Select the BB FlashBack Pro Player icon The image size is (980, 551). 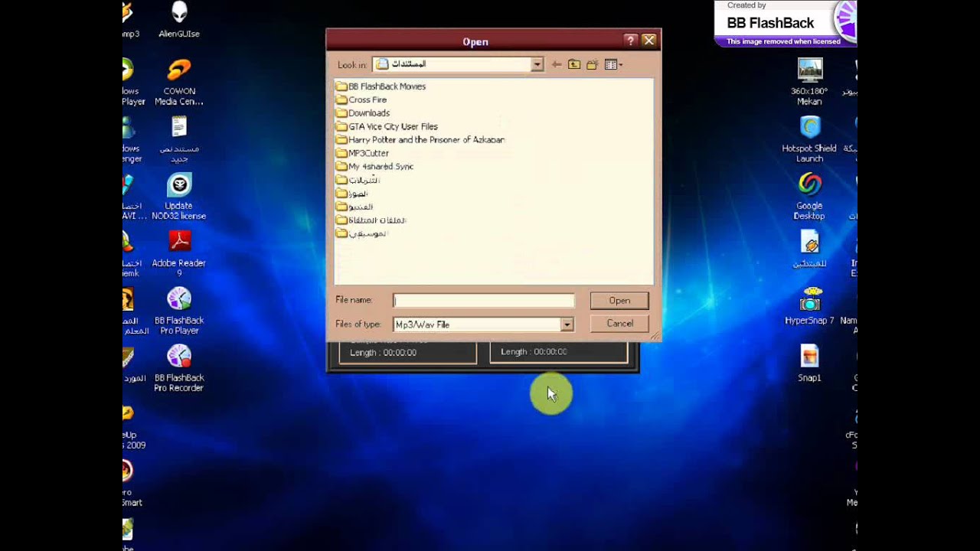(x=179, y=311)
